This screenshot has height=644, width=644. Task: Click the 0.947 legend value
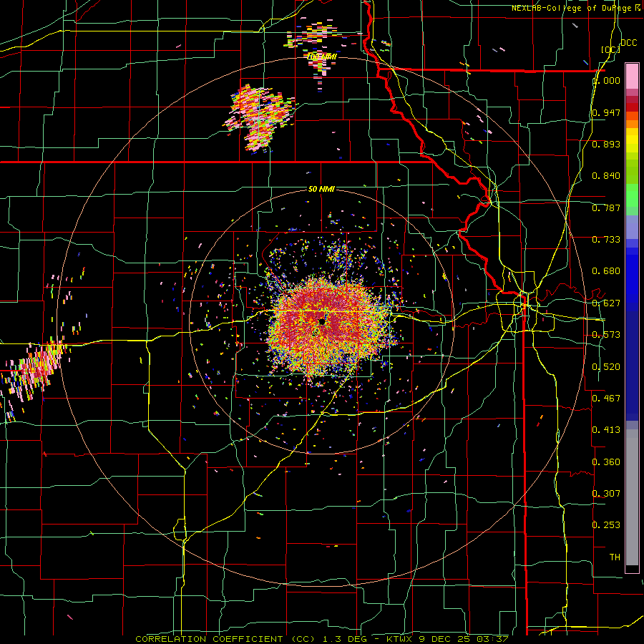click(x=606, y=112)
